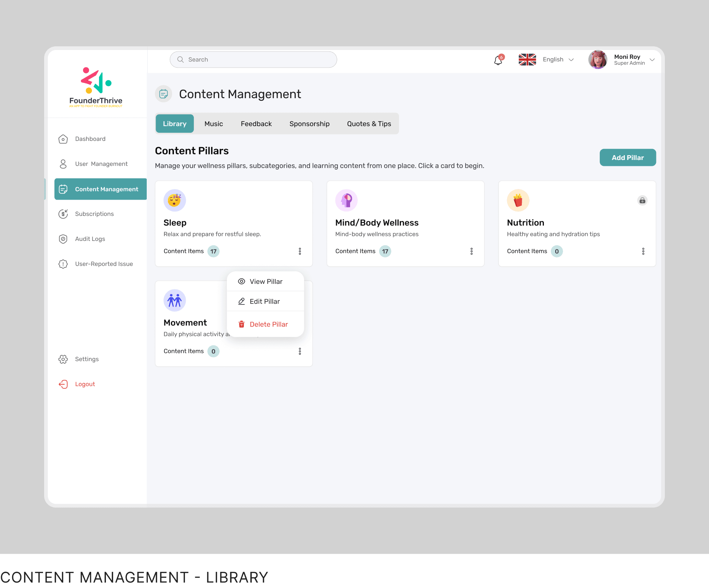This screenshot has width=709, height=588.
Task: Open Mind/Body Wellness card options menu
Action: coord(471,252)
